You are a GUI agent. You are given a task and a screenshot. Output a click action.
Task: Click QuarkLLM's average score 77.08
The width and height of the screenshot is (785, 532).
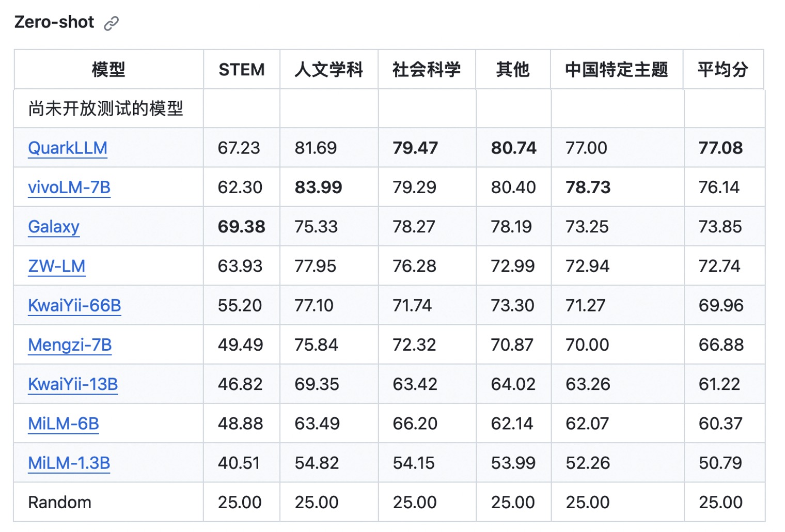(720, 148)
